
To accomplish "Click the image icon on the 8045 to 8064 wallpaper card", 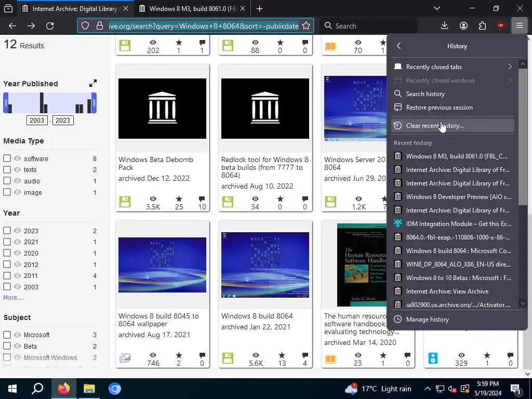I will (125, 358).
